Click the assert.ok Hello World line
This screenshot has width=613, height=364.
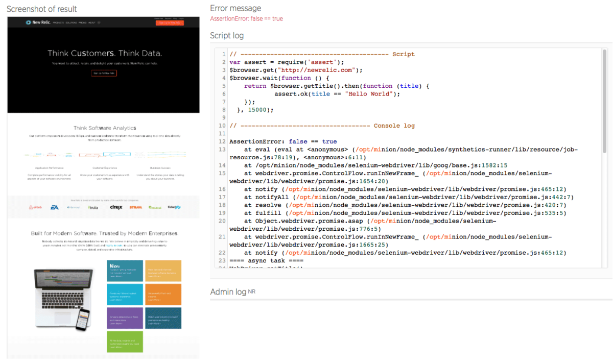(x=337, y=94)
